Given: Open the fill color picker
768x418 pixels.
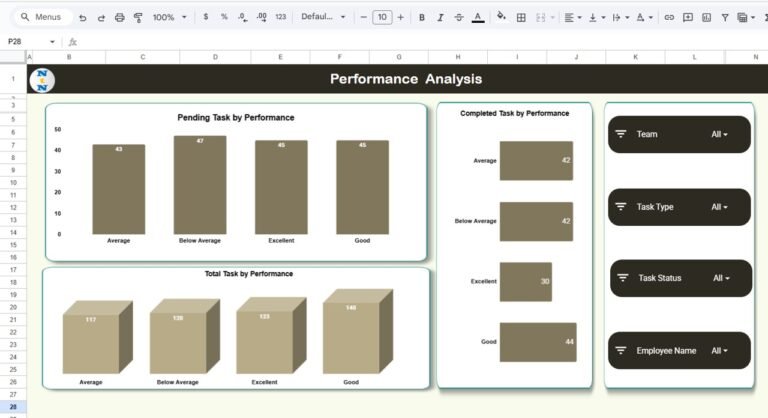Looking at the screenshot, I should [502, 17].
